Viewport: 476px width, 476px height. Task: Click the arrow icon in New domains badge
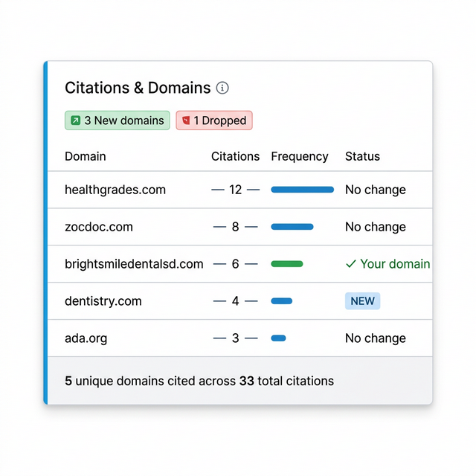pos(75,120)
